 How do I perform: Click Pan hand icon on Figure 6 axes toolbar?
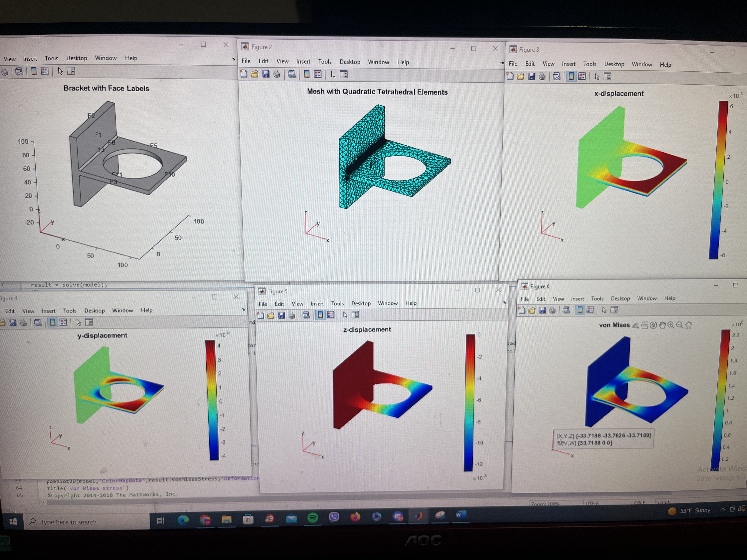[x=662, y=325]
